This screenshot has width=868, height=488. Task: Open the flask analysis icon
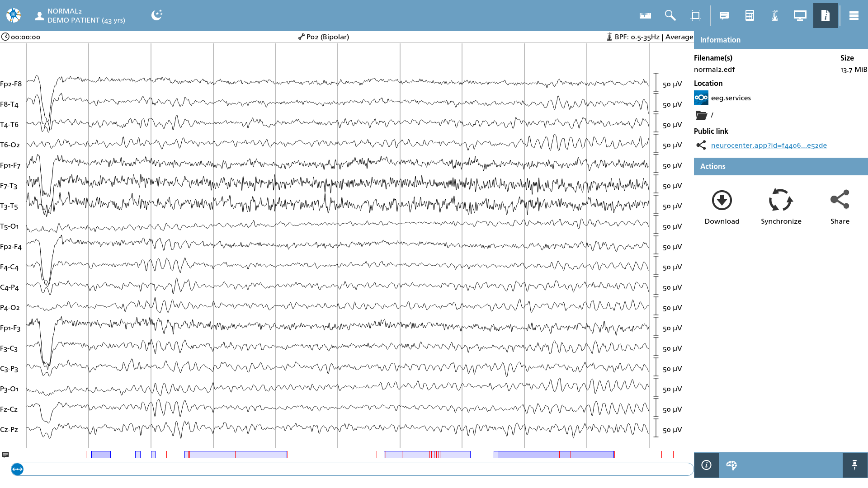775,16
